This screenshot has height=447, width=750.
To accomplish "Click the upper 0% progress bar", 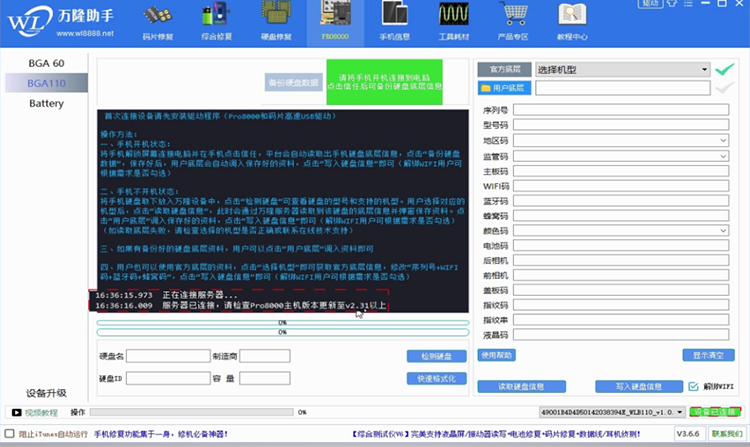I will (283, 323).
